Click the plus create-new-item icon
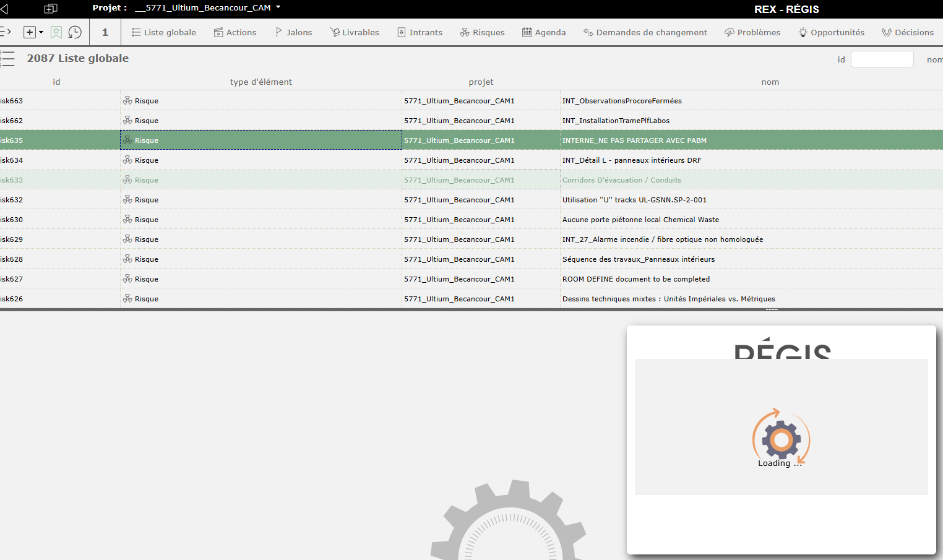Viewport: 943px width, 560px height. click(x=29, y=32)
